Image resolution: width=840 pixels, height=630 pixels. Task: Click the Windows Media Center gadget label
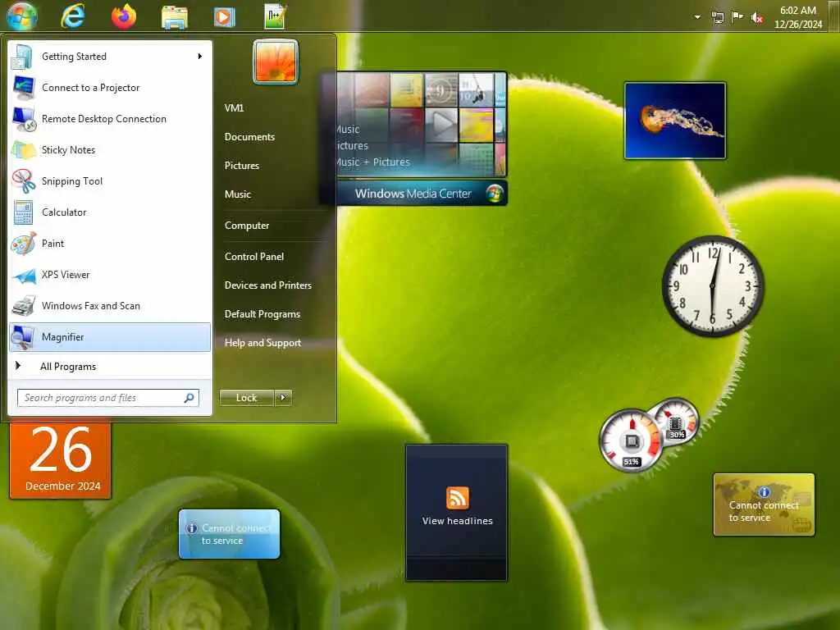point(413,194)
